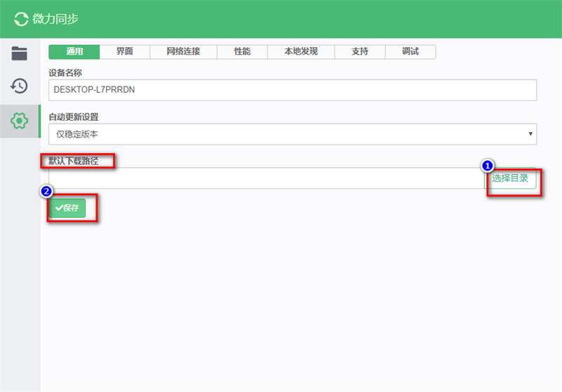Select the settings gear in sidebar
The width and height of the screenshot is (562, 392).
click(x=20, y=121)
